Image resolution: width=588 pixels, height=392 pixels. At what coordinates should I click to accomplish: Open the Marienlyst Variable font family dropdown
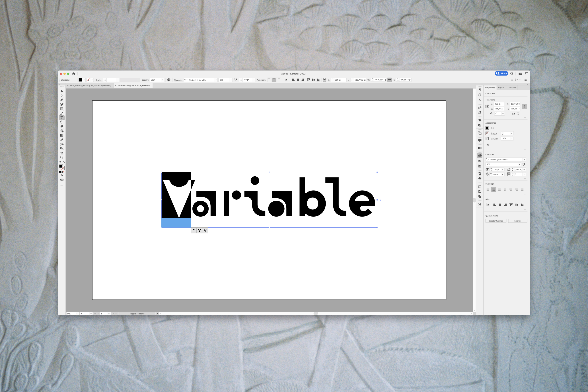click(524, 160)
